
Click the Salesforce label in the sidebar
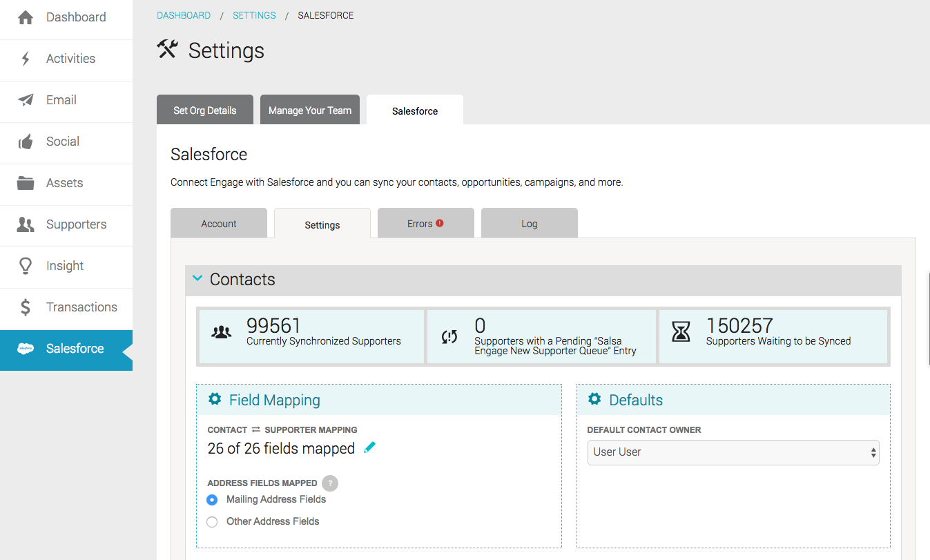pyautogui.click(x=75, y=349)
